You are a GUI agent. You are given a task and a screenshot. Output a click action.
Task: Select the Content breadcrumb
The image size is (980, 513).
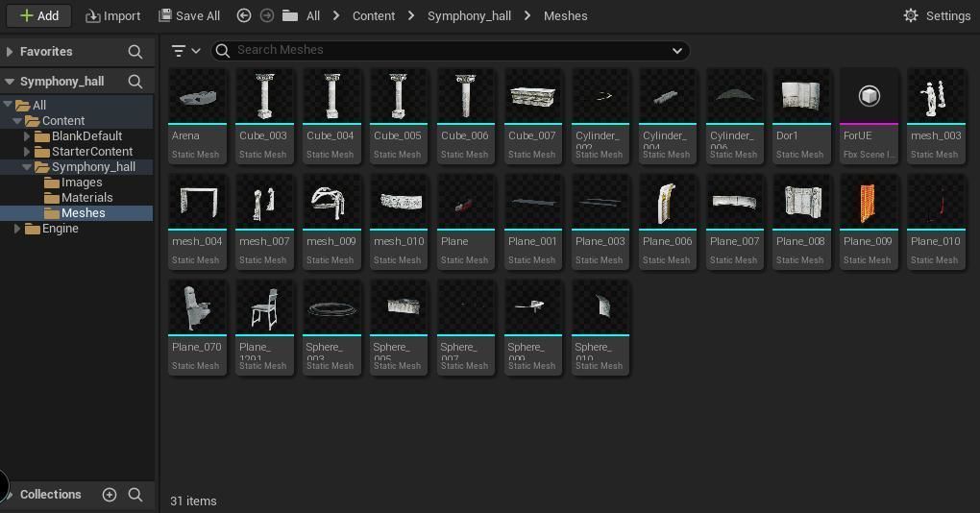point(374,15)
